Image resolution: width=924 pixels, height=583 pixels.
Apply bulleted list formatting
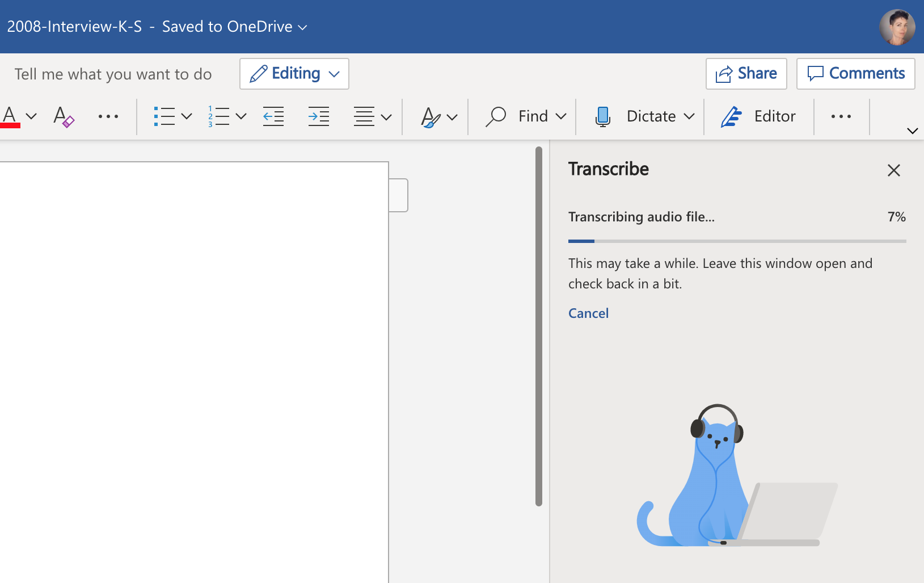(x=164, y=116)
